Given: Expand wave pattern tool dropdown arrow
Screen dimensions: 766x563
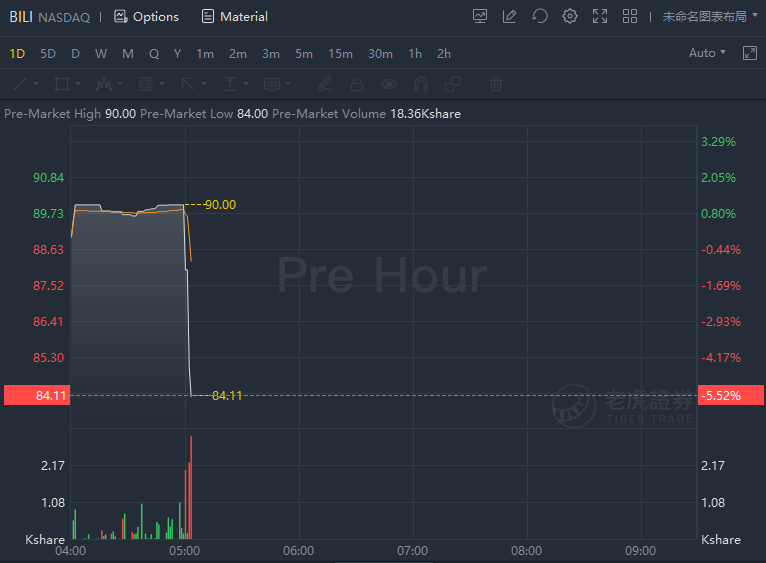Looking at the screenshot, I should [x=120, y=84].
